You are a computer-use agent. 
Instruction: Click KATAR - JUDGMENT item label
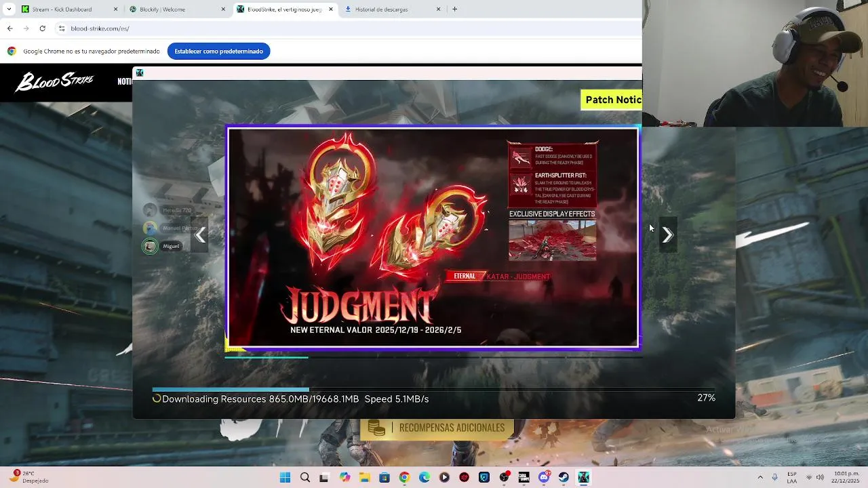tap(518, 277)
